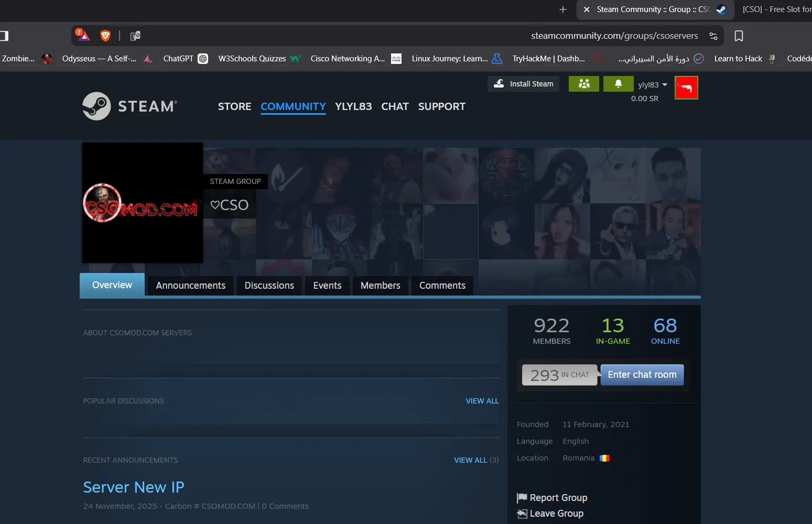
Task: Open the TryHackMe Dashboard bookmark
Action: [558, 59]
